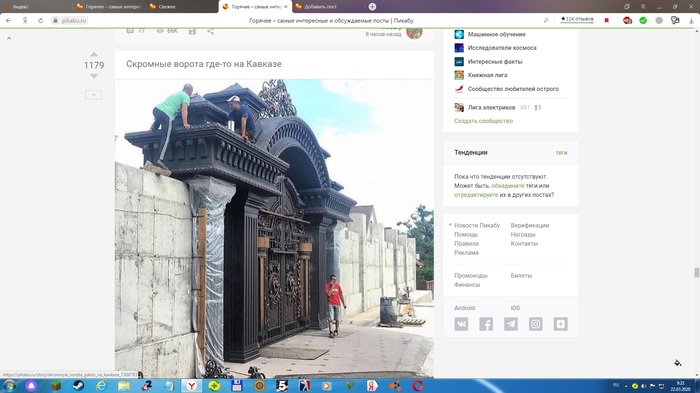Screen dimensions: 700x393
Task: Upvote the Caucasus gates post
Action: click(x=94, y=54)
